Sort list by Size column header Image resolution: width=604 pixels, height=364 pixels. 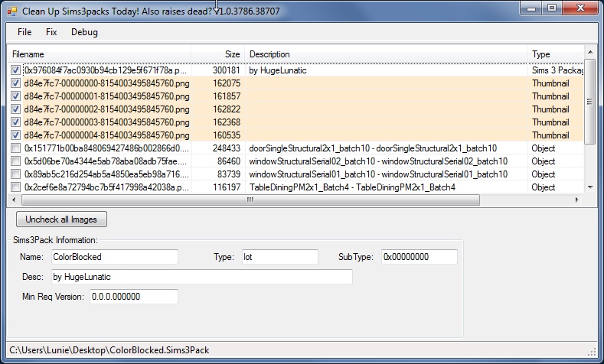click(218, 54)
